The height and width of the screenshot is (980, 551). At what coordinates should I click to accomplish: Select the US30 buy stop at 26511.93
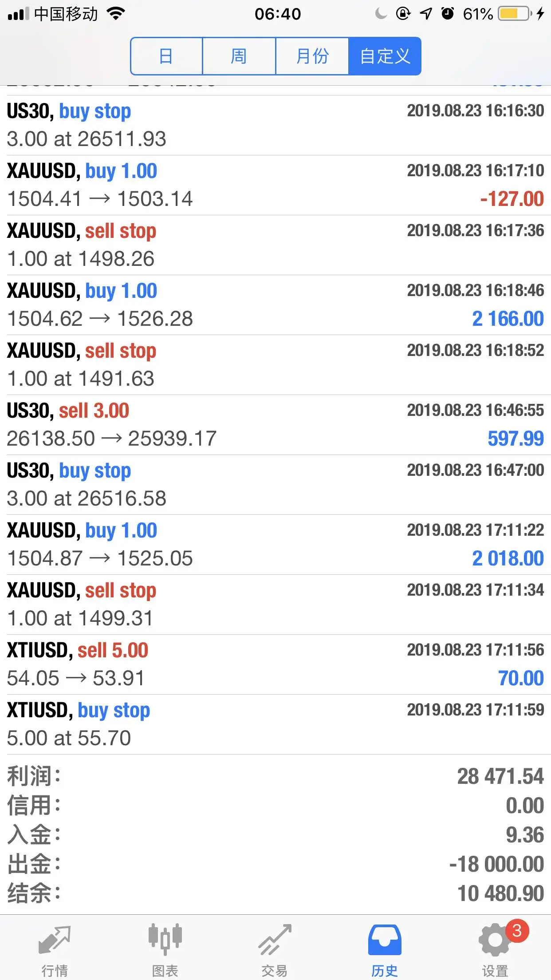(275, 125)
